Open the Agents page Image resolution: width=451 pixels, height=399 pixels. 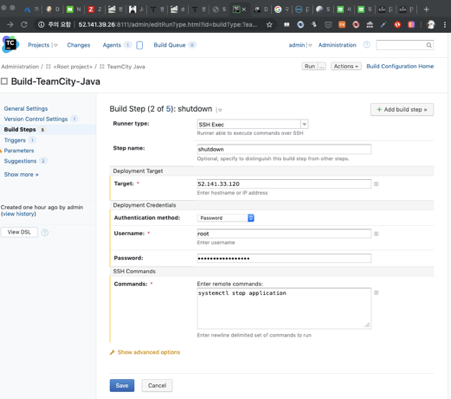tap(112, 45)
